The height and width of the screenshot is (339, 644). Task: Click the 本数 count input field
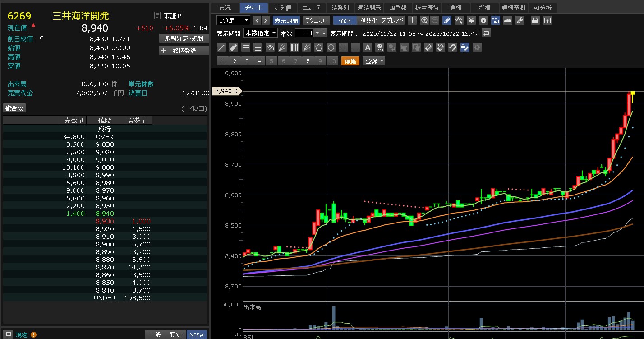[304, 33]
